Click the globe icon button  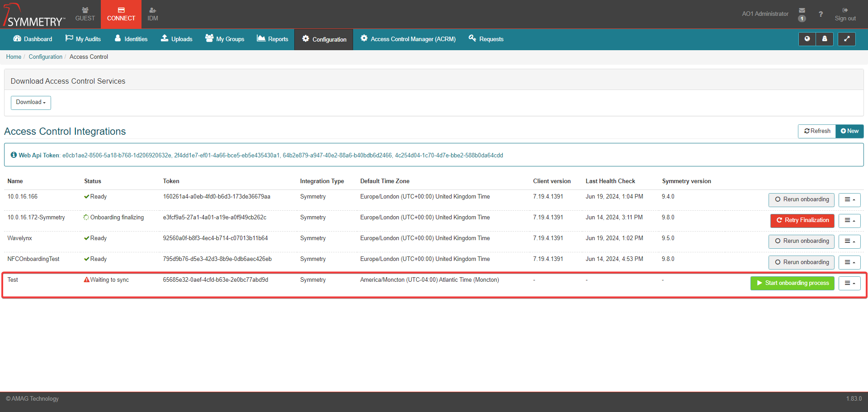[807, 39]
